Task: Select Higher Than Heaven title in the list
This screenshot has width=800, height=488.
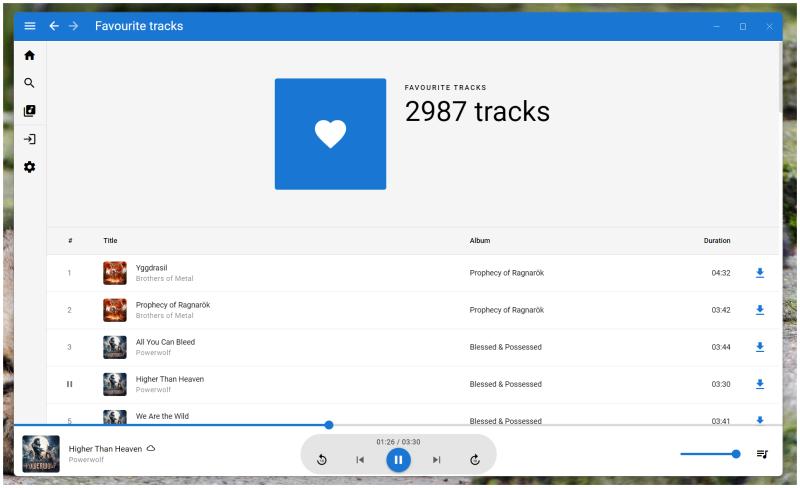Action: pyautogui.click(x=170, y=379)
